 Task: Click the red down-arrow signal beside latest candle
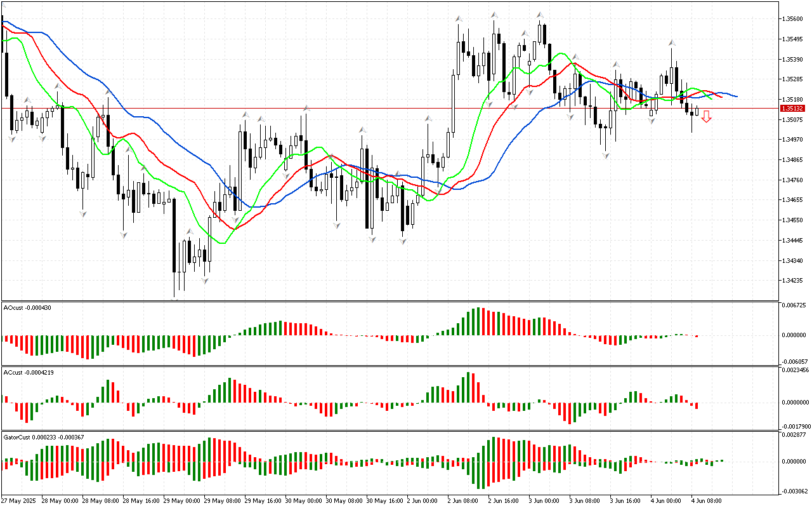[x=706, y=116]
